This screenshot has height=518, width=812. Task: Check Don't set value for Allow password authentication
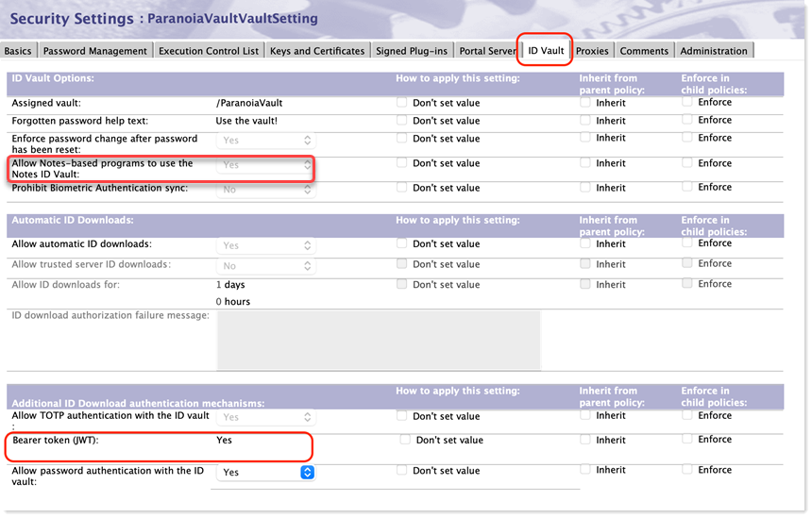401,470
